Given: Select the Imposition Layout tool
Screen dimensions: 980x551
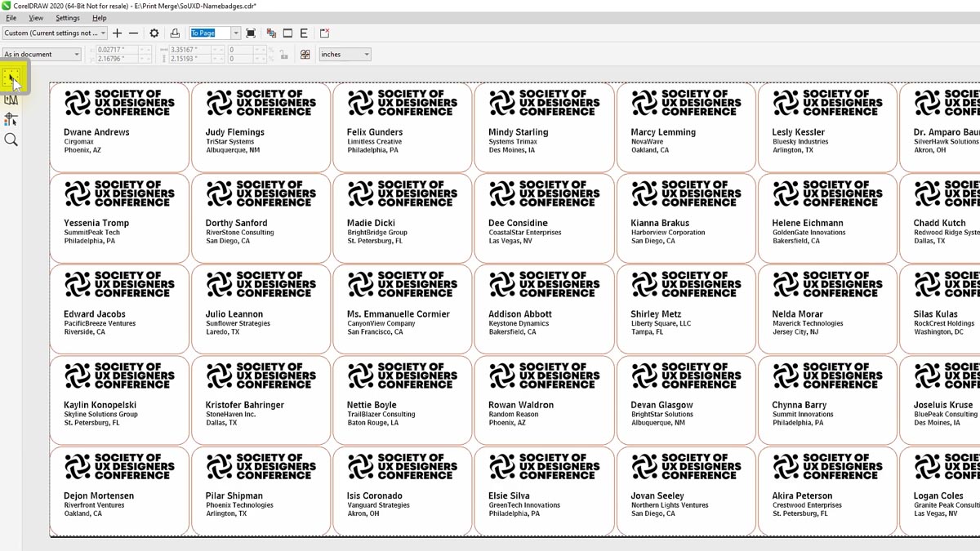Looking at the screenshot, I should pyautogui.click(x=11, y=100).
